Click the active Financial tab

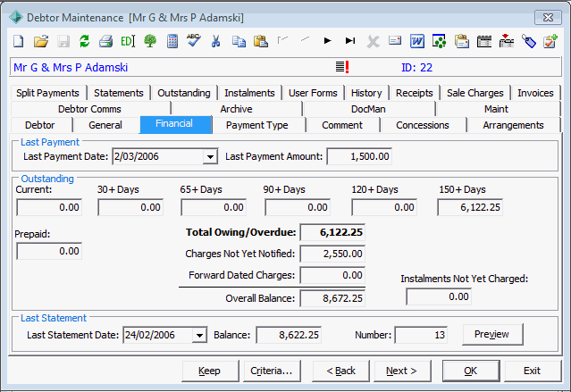click(x=174, y=124)
